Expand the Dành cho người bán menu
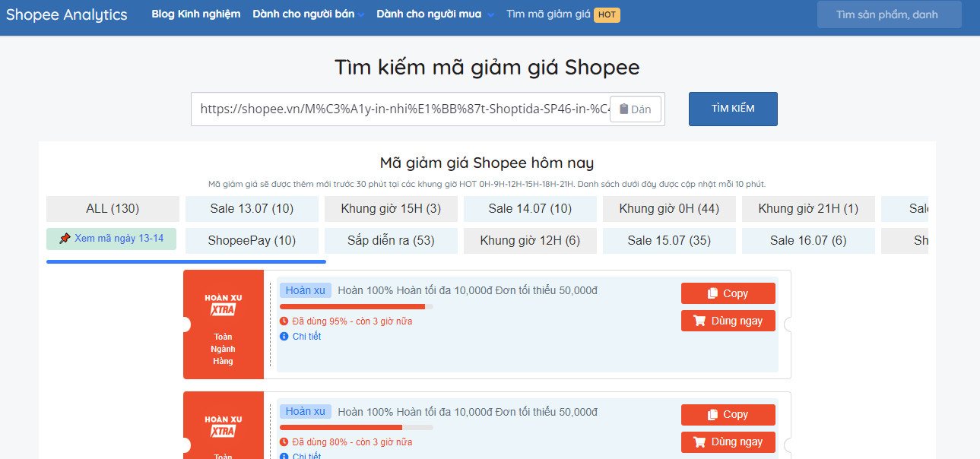This screenshot has height=459, width=980. click(308, 14)
